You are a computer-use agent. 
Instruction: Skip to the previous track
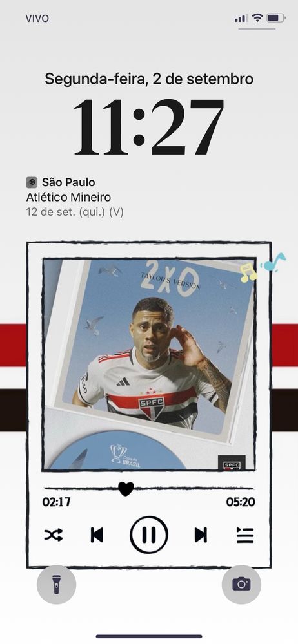pos(97,535)
